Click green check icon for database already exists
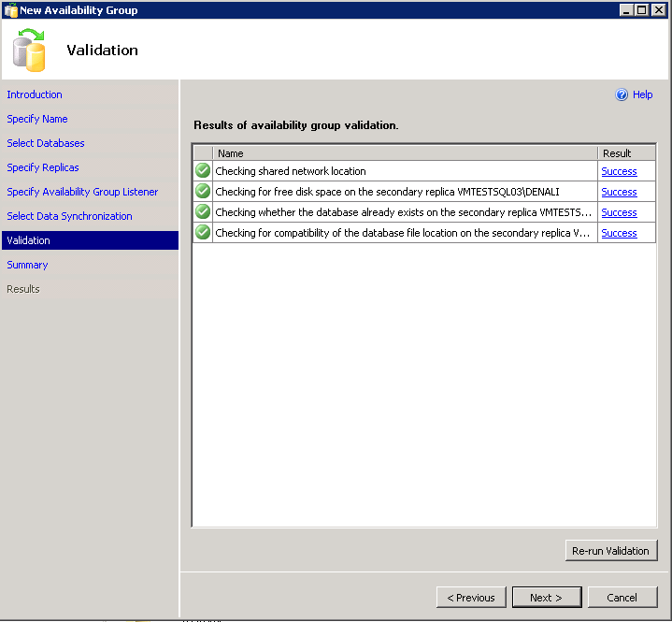Image resolution: width=672 pixels, height=622 pixels. [203, 212]
